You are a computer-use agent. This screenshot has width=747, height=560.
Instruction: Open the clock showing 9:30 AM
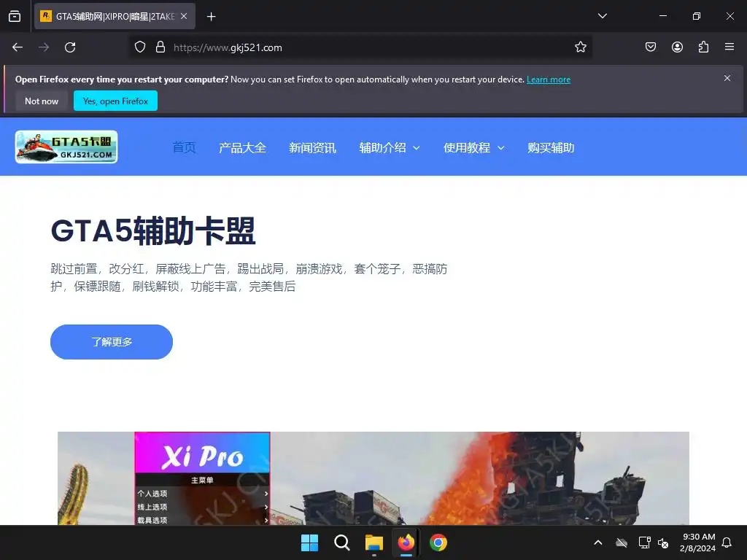coord(697,542)
